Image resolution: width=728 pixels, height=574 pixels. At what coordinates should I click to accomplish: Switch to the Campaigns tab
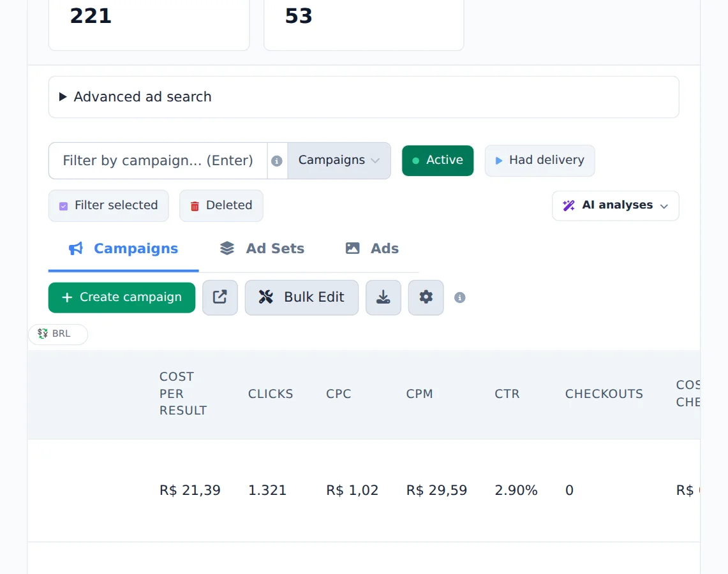pyautogui.click(x=124, y=249)
